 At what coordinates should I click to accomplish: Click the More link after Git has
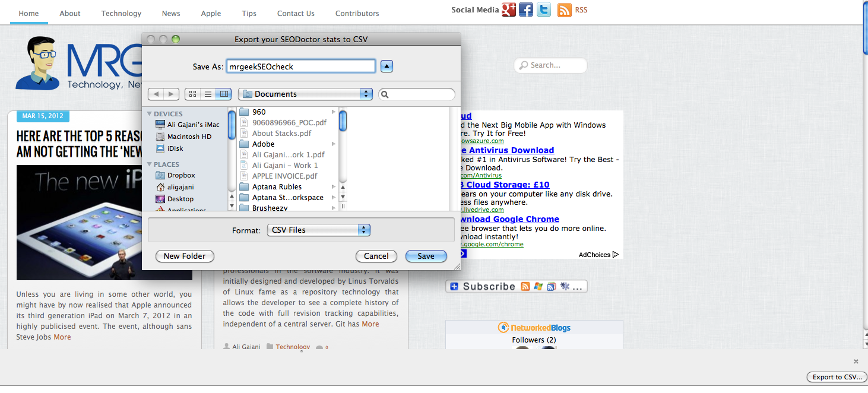pos(370,324)
